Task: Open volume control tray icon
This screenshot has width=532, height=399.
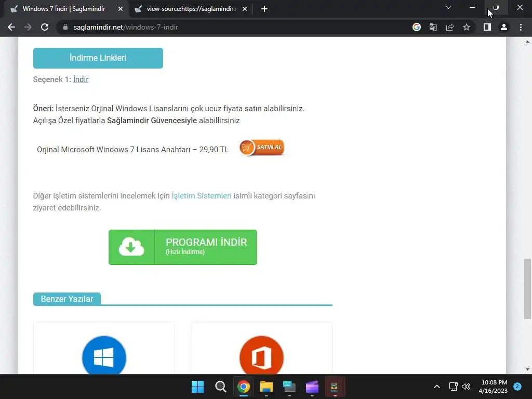Action: [x=466, y=387]
